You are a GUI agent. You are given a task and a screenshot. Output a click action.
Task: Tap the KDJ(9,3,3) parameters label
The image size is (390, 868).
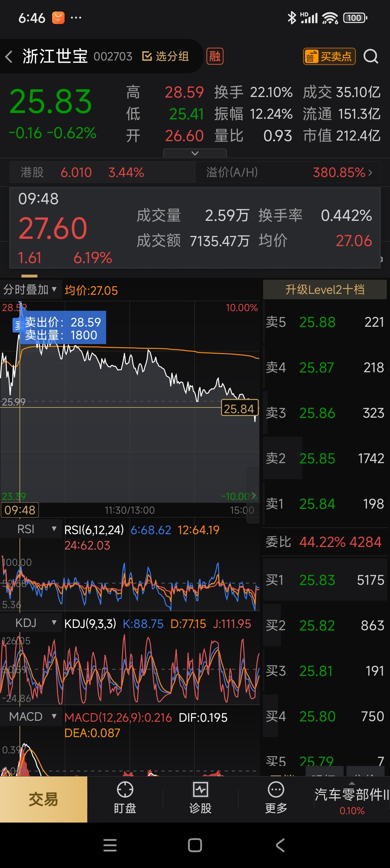coord(90,624)
